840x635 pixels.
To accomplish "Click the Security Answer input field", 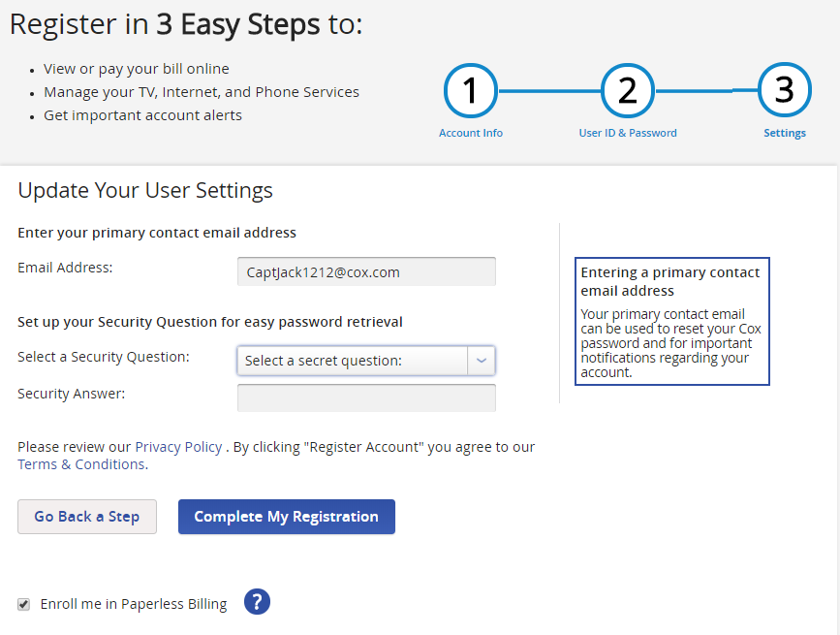I will click(366, 397).
